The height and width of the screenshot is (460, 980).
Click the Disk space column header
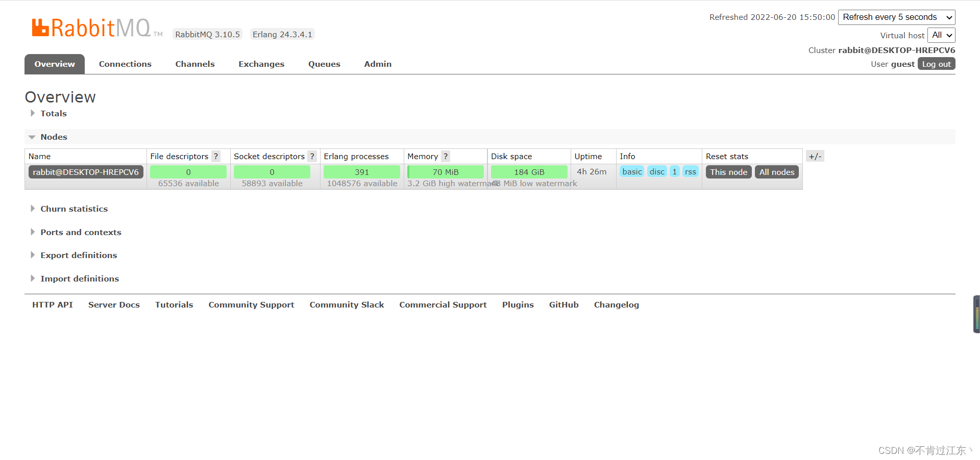coord(511,157)
